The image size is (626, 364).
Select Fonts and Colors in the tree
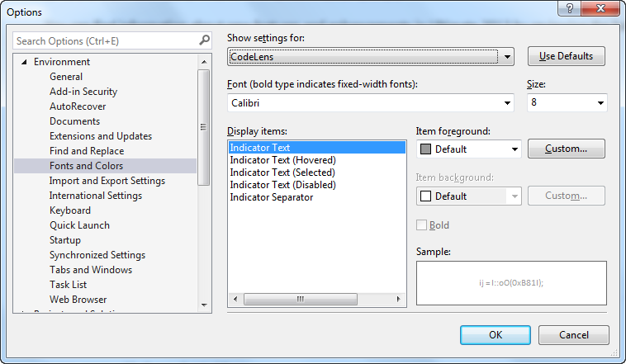tap(86, 166)
